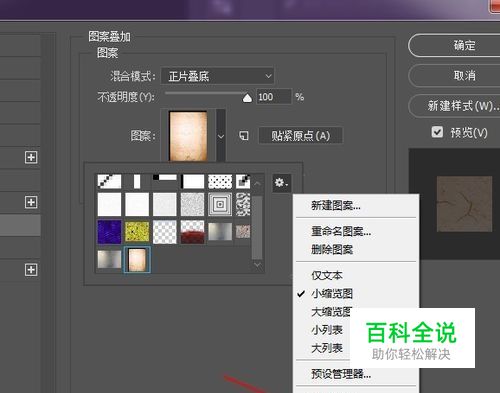Click the create new preset icon beside pattern
Viewport: 500px width, 393px height.
click(x=244, y=136)
